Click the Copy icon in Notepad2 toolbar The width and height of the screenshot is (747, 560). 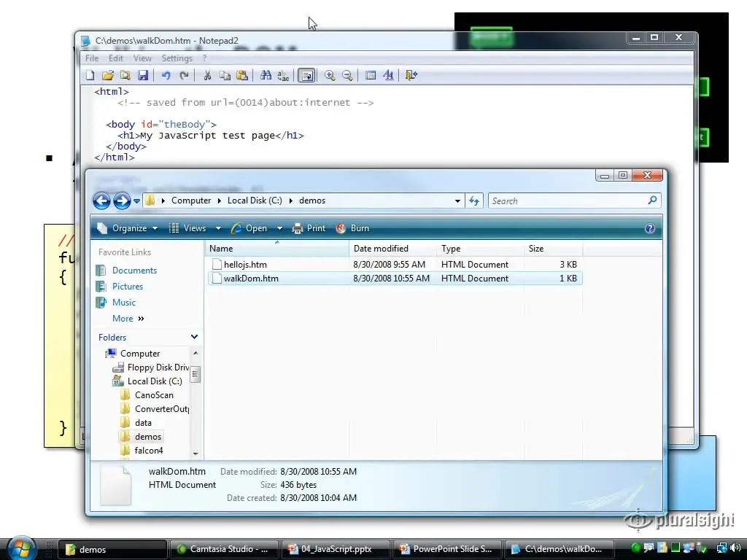(225, 75)
